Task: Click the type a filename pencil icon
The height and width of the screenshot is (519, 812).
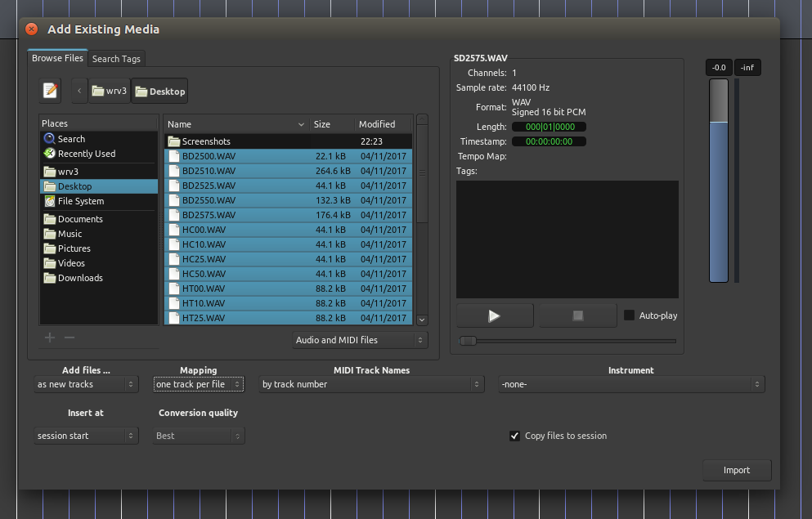Action: click(x=49, y=90)
